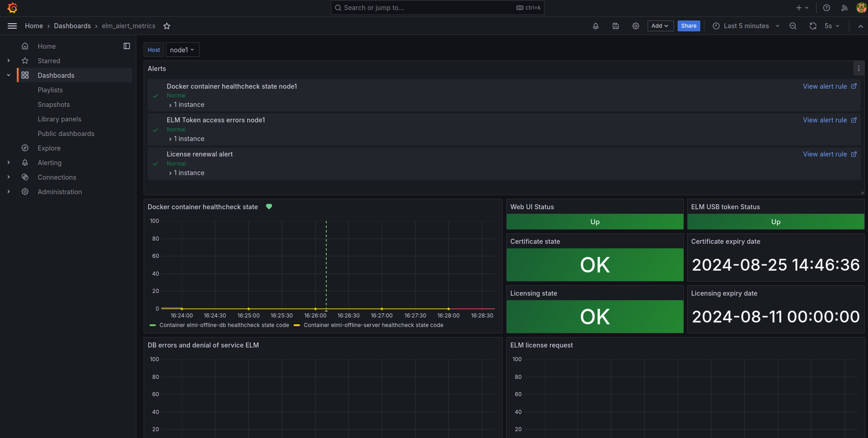Open the node1 Host variable dropdown

[182, 50]
